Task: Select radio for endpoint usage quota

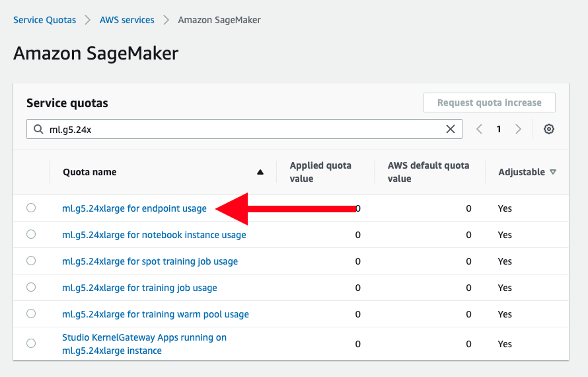Action: (x=31, y=208)
